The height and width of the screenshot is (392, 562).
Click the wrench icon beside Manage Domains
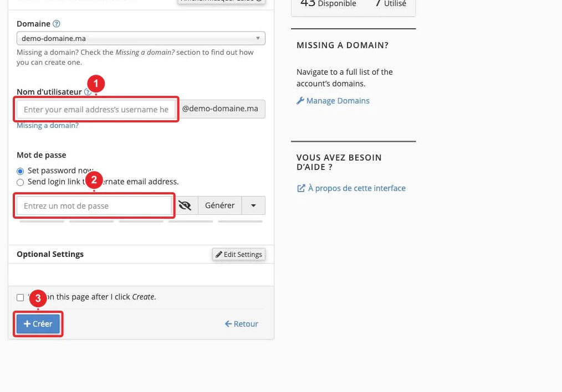(x=300, y=101)
